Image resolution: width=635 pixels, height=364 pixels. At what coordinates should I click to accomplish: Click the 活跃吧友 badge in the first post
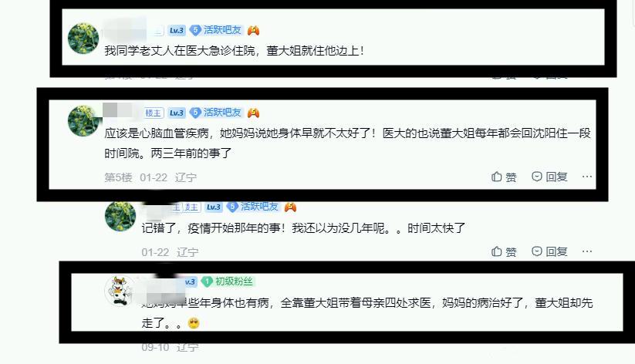coord(215,30)
